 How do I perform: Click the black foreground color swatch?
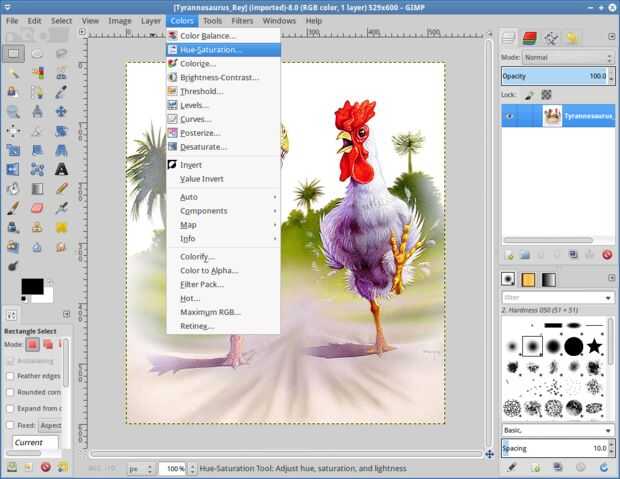[32, 286]
